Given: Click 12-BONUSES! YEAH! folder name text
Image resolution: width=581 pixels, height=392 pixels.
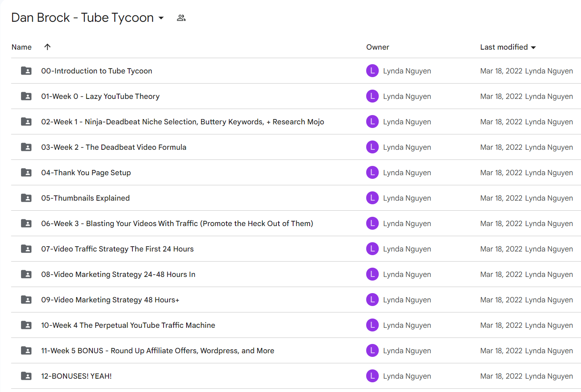Looking at the screenshot, I should 76,376.
